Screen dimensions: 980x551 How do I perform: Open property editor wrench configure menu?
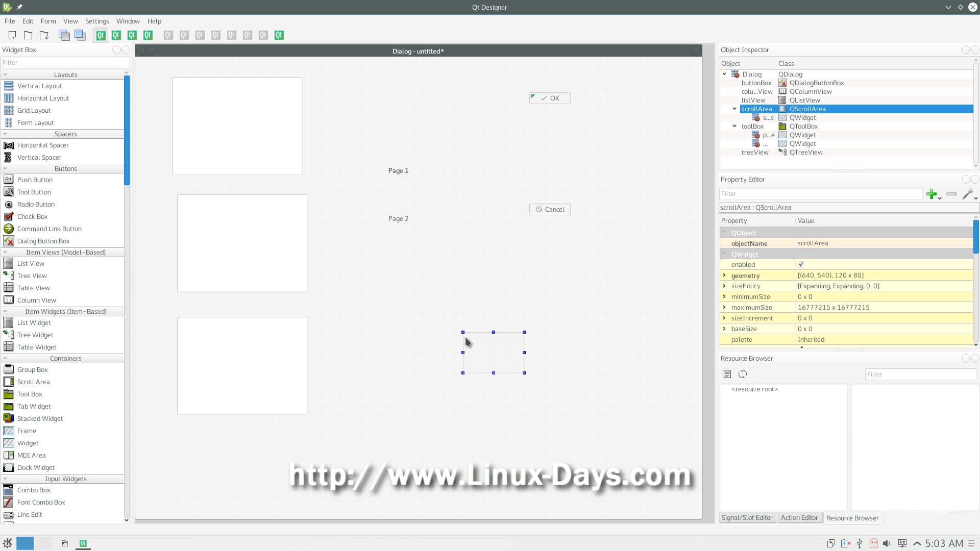pyautogui.click(x=969, y=194)
